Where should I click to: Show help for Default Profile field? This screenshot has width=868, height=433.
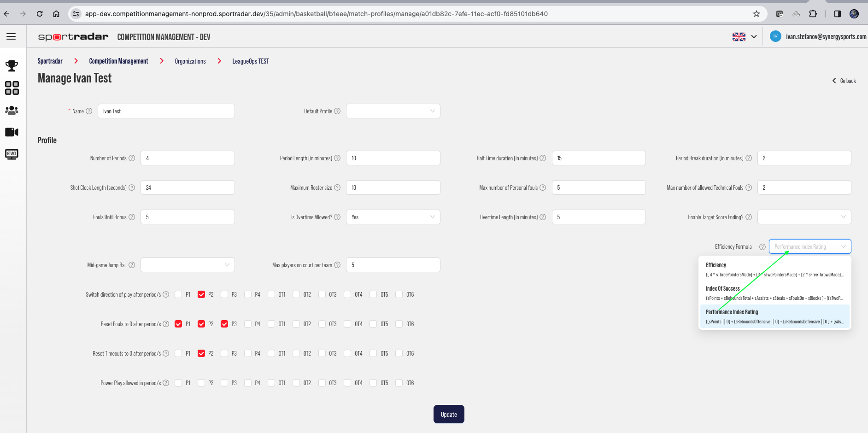click(337, 111)
